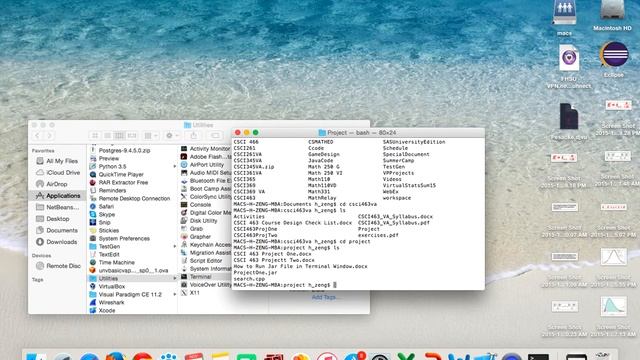The width and height of the screenshot is (640, 360).
Task: Select TextEdit in the Applications list
Action: (x=109, y=254)
